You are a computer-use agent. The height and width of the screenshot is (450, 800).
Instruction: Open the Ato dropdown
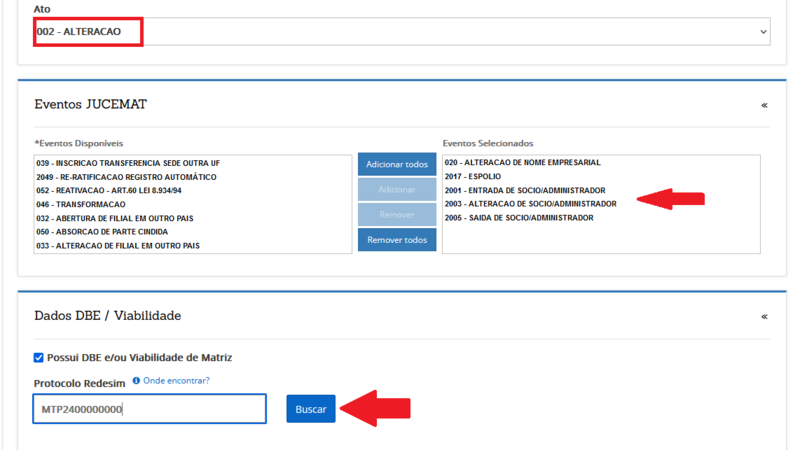400,32
